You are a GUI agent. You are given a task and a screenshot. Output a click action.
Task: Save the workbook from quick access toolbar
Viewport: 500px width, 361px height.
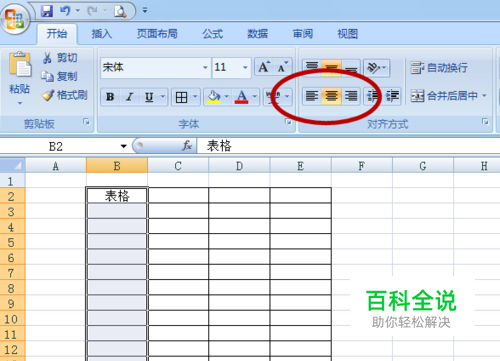click(x=47, y=11)
